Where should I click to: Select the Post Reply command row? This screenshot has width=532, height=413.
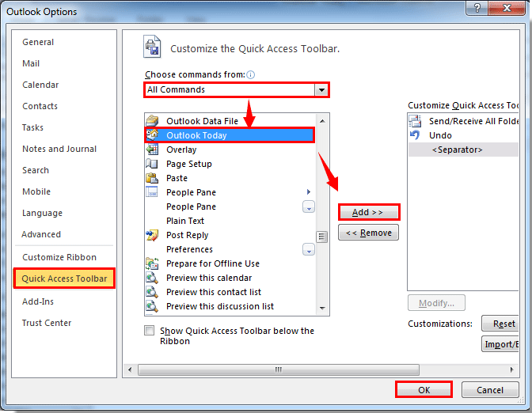(230, 235)
